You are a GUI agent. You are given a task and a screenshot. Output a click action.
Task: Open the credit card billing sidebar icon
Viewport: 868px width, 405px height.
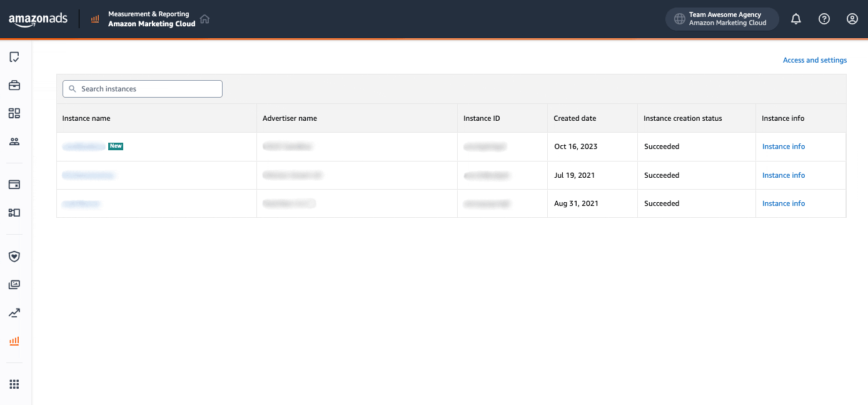(x=14, y=185)
